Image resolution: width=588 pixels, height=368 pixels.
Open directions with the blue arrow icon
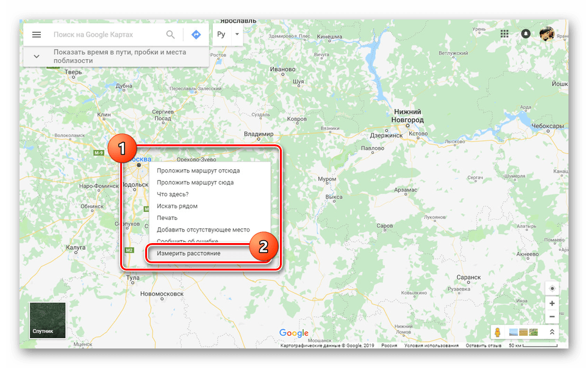[x=196, y=35]
